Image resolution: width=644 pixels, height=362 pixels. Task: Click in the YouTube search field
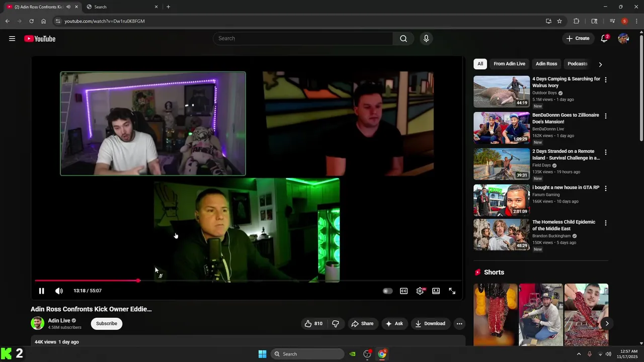click(303, 39)
